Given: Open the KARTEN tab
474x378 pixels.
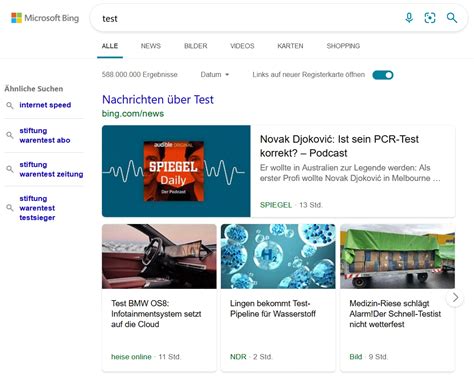Looking at the screenshot, I should pos(290,46).
